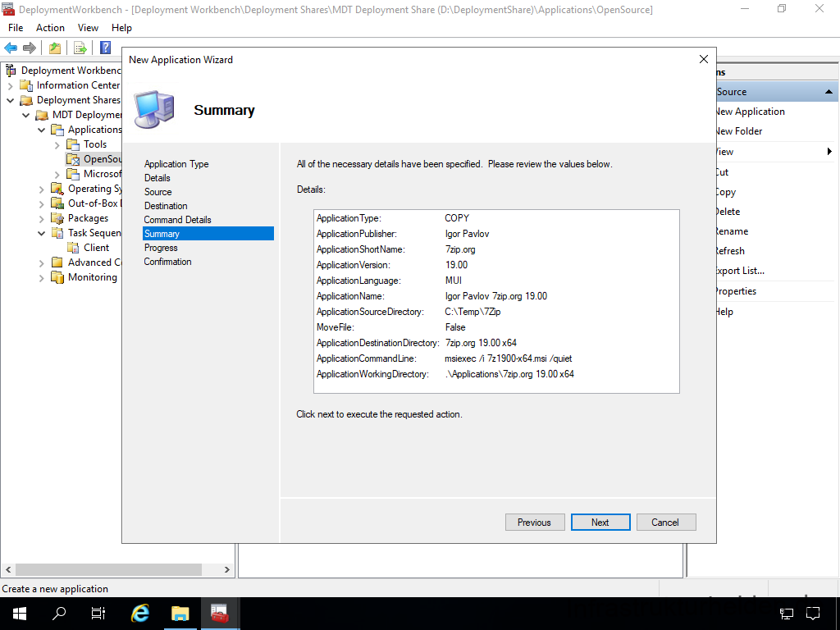Click the tree pane scroll right arrow
The width and height of the screenshot is (840, 630).
226,569
